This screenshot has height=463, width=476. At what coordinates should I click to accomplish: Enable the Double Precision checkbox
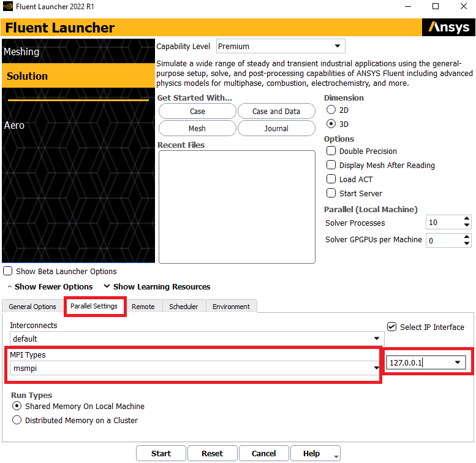(x=331, y=151)
